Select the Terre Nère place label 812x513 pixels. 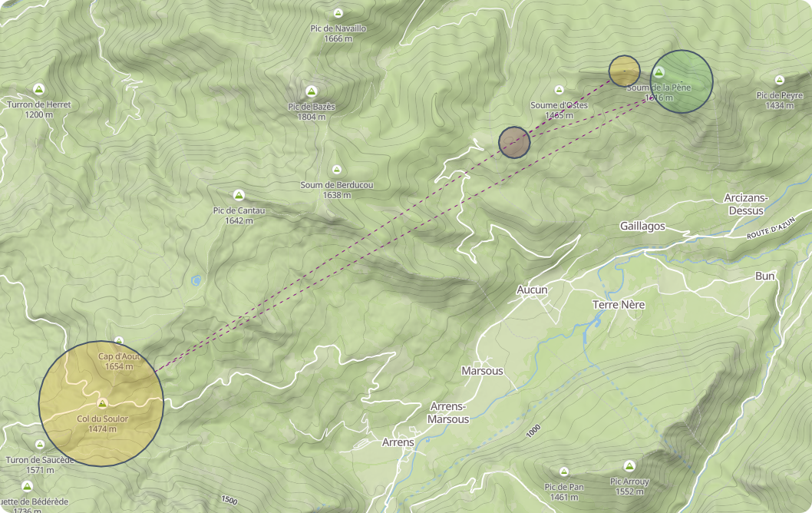tap(619, 305)
